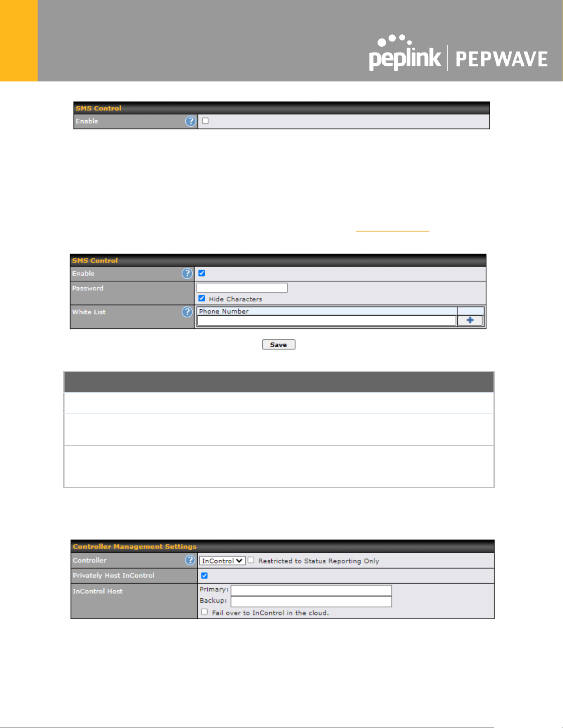Uncheck Privately Host InControl checkbox
This screenshot has width=563, height=728.
[204, 575]
